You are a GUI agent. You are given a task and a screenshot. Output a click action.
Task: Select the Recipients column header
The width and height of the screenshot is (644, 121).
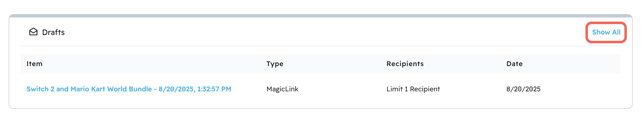click(405, 64)
